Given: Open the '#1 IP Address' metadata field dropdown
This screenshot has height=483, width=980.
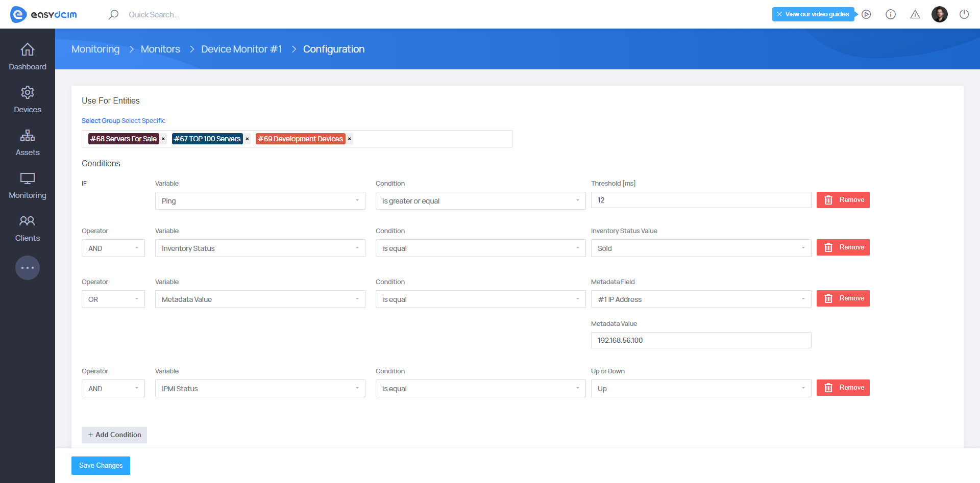Looking at the screenshot, I should (x=701, y=299).
